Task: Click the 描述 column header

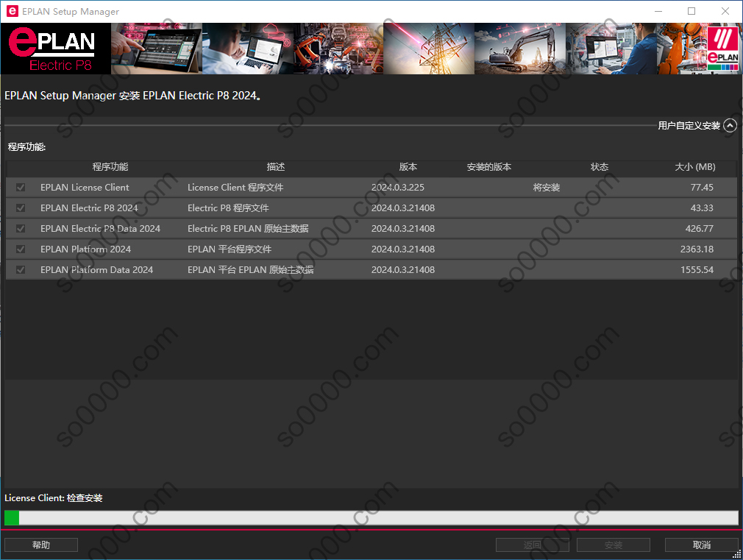Action: tap(276, 167)
